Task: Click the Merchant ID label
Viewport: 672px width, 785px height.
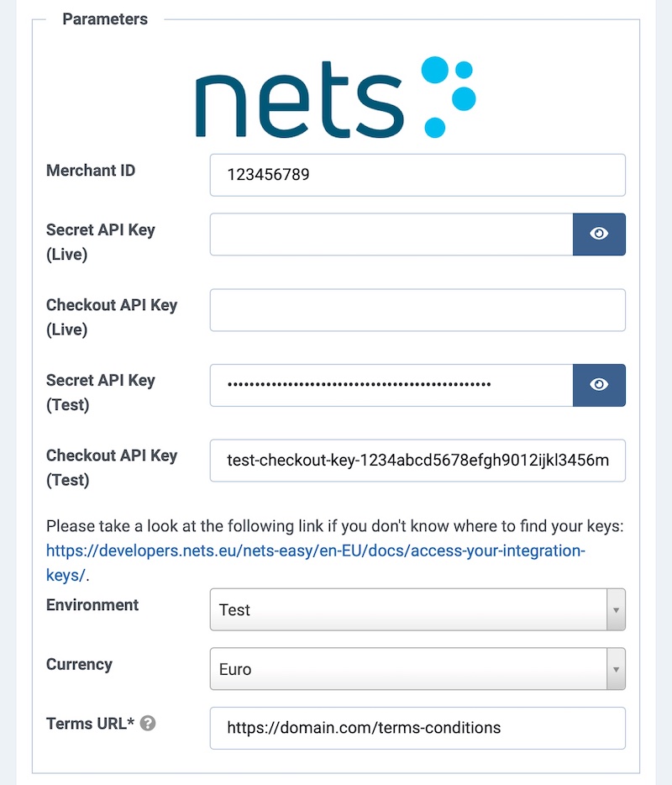Action: tap(91, 171)
